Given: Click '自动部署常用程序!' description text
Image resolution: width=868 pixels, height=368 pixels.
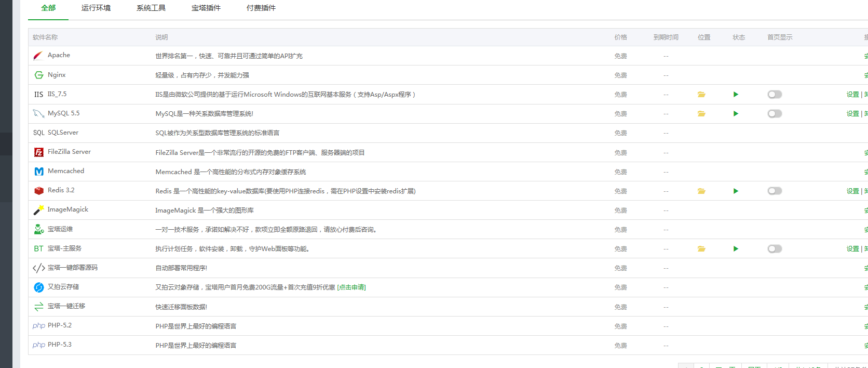Looking at the screenshot, I should pos(181,268).
